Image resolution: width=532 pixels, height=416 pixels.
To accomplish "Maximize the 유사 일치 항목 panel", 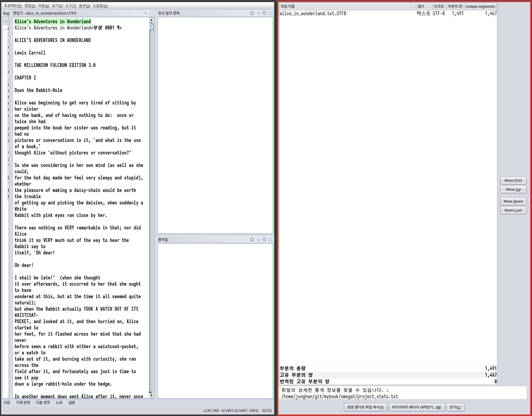I will tap(270, 13).
